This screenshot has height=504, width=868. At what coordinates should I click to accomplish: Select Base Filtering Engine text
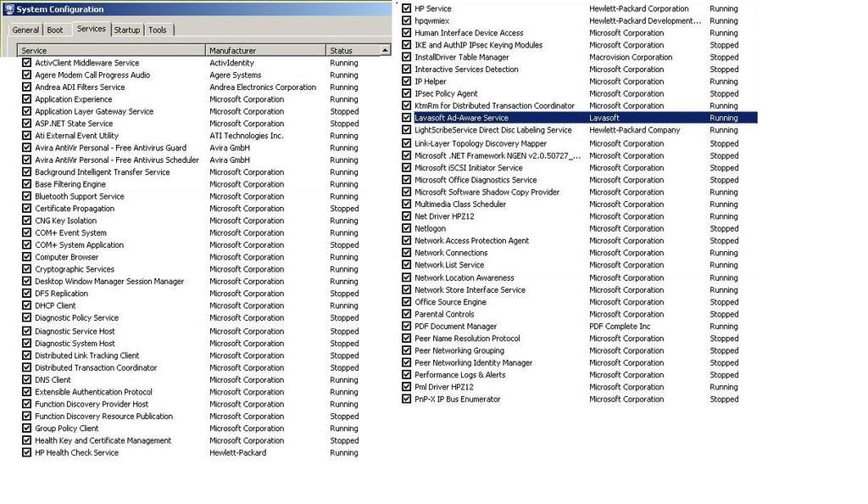(x=70, y=184)
